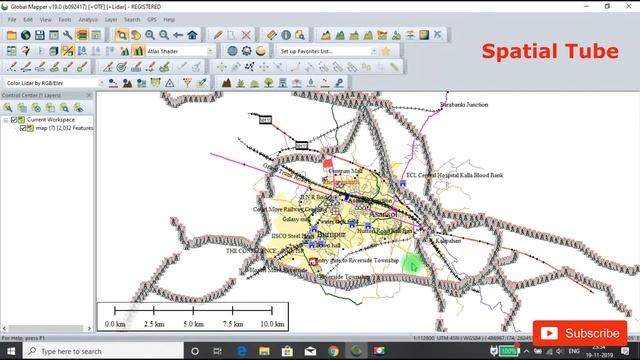
Task: Show full view with the home icon
Action: click(x=192, y=35)
